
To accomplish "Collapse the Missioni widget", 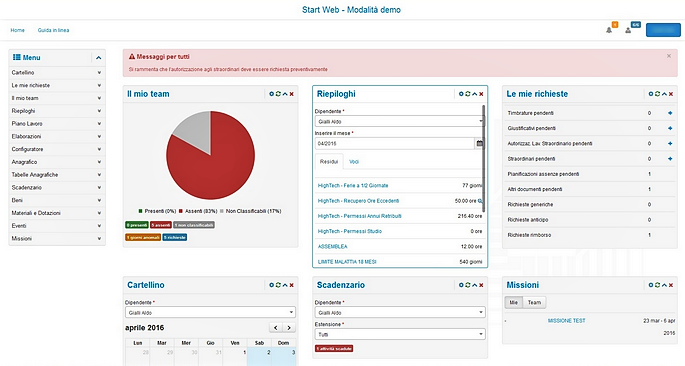I will tap(664, 285).
